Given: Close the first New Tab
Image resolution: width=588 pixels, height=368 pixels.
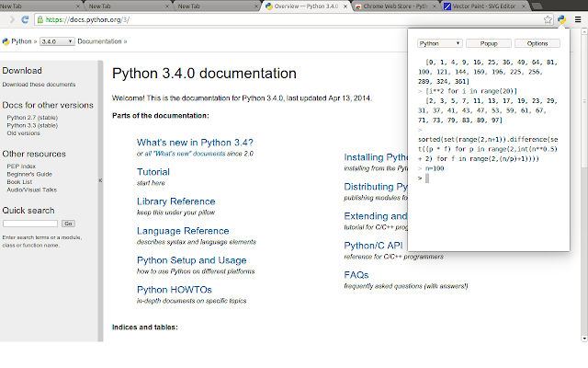Looking at the screenshot, I should (78, 6).
